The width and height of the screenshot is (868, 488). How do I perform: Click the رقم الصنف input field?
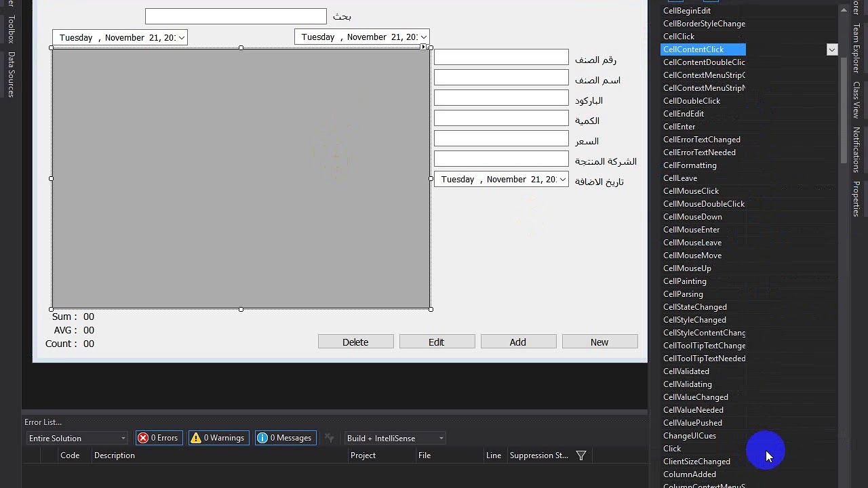pyautogui.click(x=501, y=58)
